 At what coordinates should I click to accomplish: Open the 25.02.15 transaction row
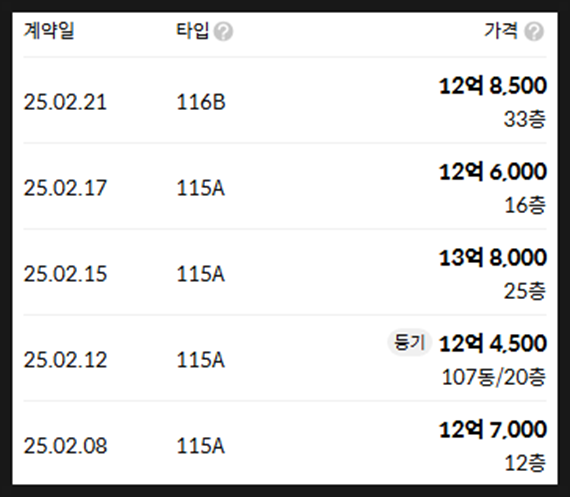coord(285,272)
